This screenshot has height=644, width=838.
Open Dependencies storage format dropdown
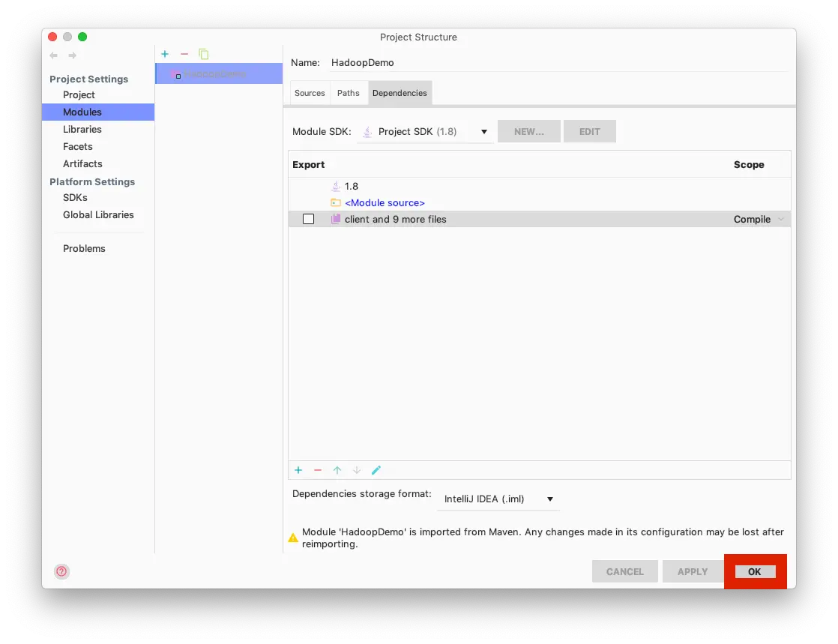coord(498,499)
